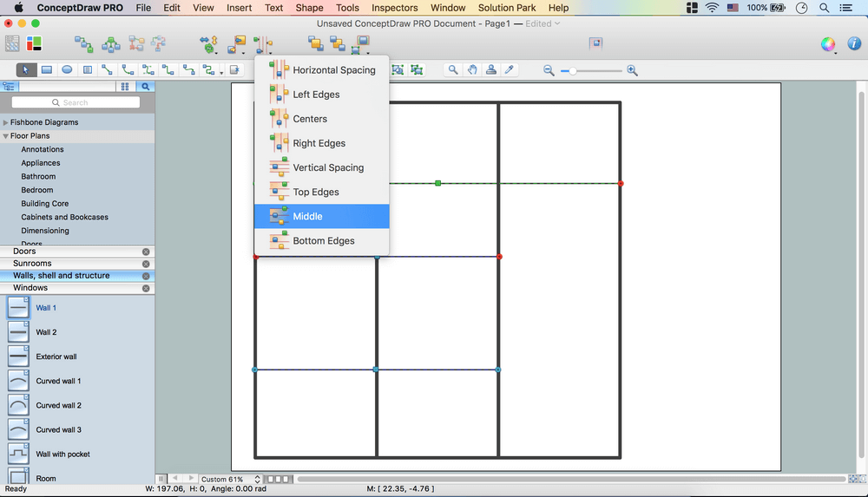Click the zoom slider handle
Screen dimensions: 868x497
tap(573, 71)
